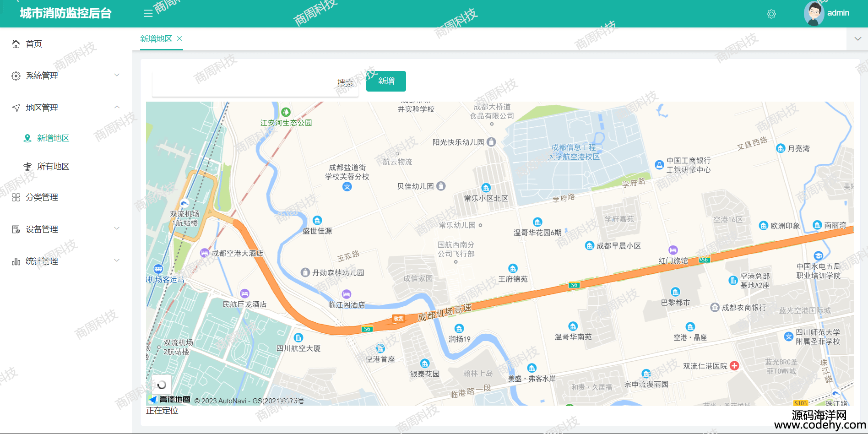Click the 机场客运站 bus station marker

(x=158, y=269)
